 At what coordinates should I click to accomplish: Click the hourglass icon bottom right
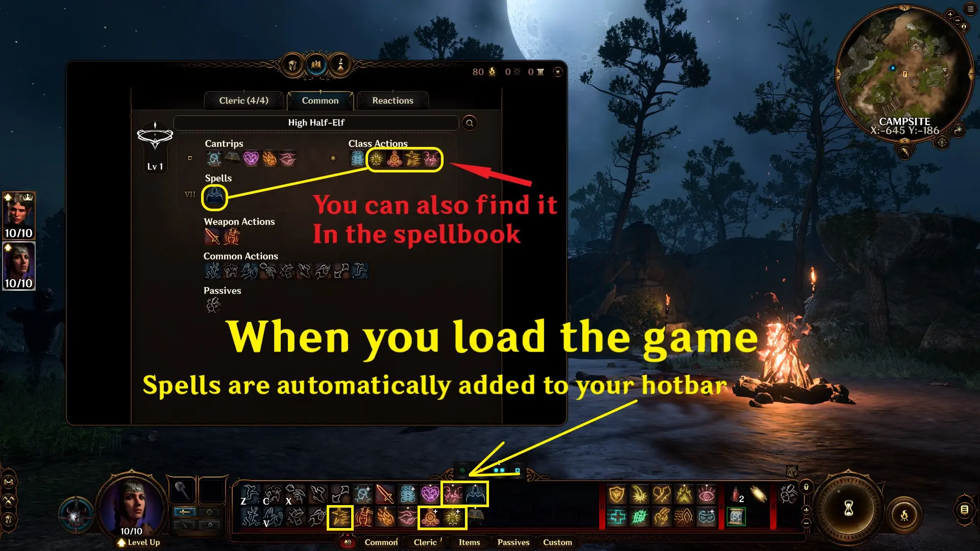click(847, 509)
